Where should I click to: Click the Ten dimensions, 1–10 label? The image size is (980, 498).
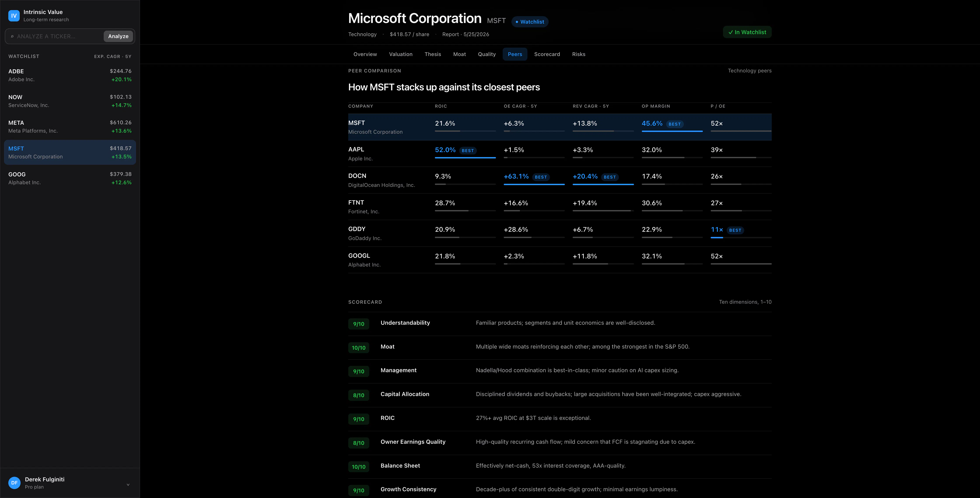coord(745,302)
